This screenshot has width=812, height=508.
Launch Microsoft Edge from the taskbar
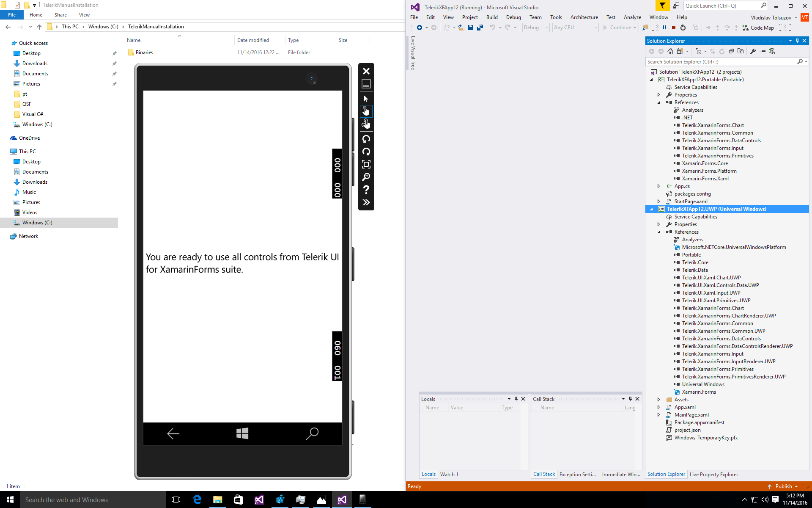(197, 500)
